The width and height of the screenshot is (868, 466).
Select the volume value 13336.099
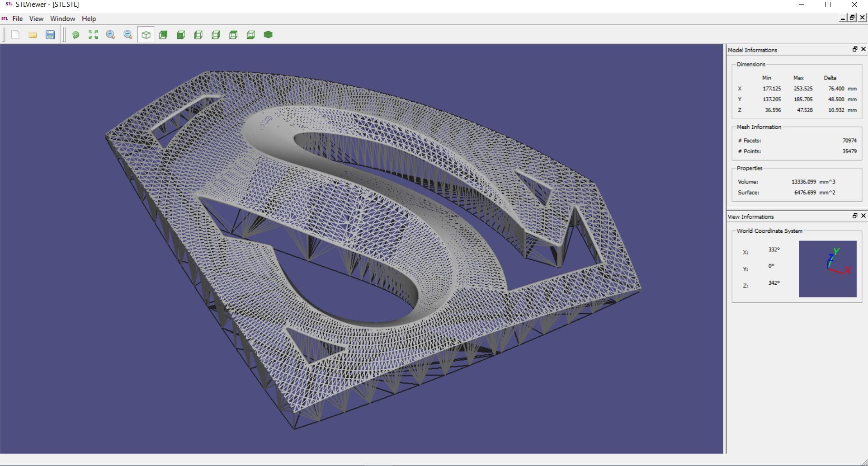pyautogui.click(x=804, y=182)
